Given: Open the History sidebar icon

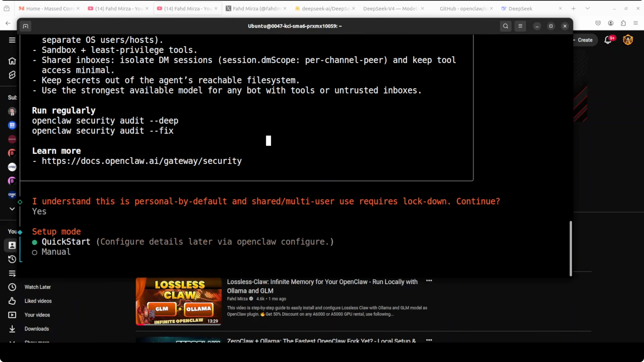Looking at the screenshot, I should tap(12, 259).
